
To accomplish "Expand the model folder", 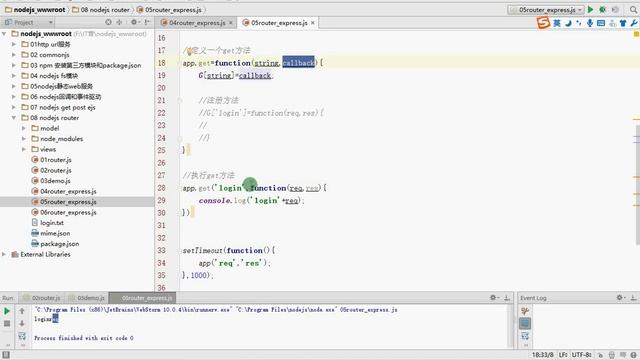I will (x=24, y=129).
